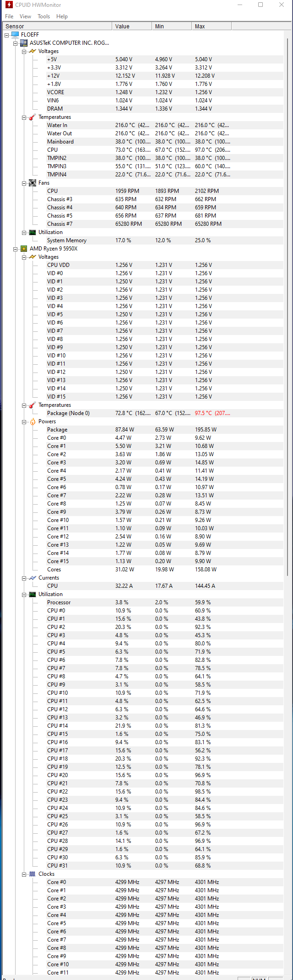Collapse the Currents group
The height and width of the screenshot is (980, 293).
[24, 578]
